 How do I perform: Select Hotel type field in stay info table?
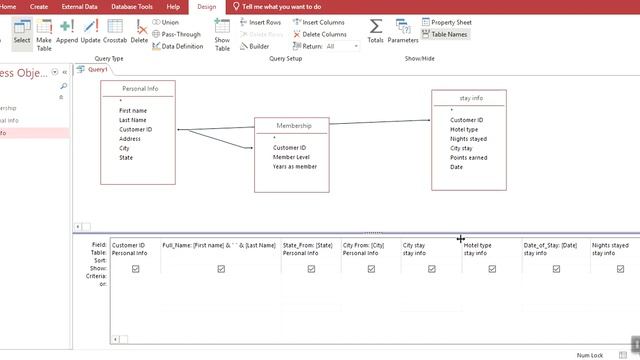tap(464, 129)
